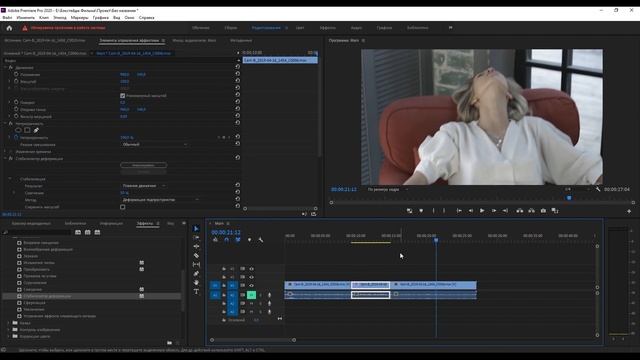Open Blend Mode dropdown
The height and width of the screenshot is (360, 640).
(x=155, y=144)
